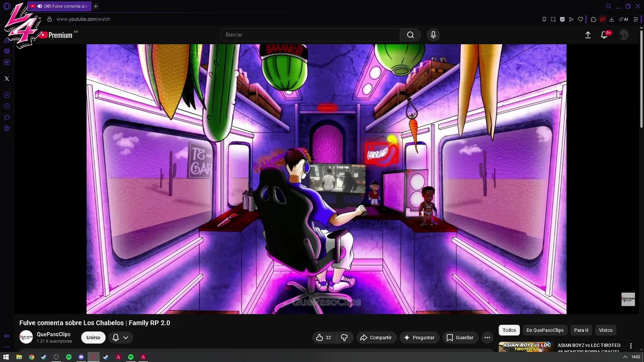Viewport: 644px width, 362px height.
Task: Click the channel watermark on video corner
Action: point(628,299)
